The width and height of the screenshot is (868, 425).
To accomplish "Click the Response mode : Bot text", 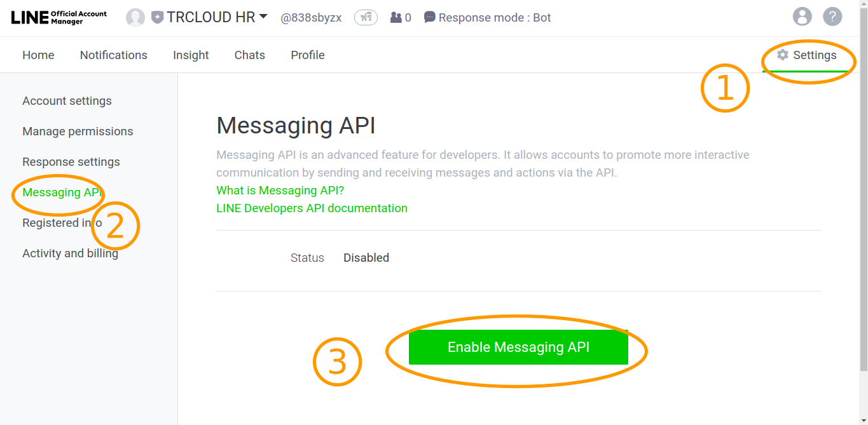I will (x=495, y=18).
